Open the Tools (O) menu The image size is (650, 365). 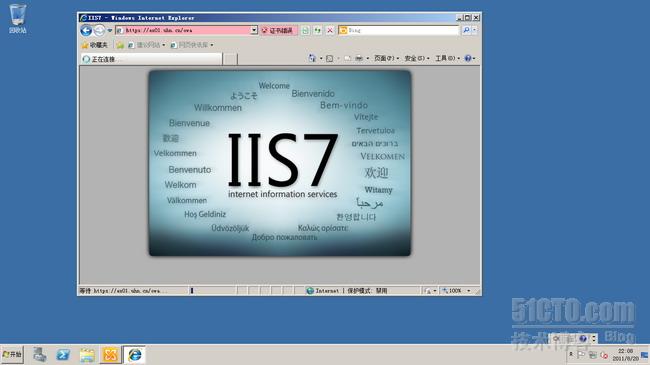[447, 58]
